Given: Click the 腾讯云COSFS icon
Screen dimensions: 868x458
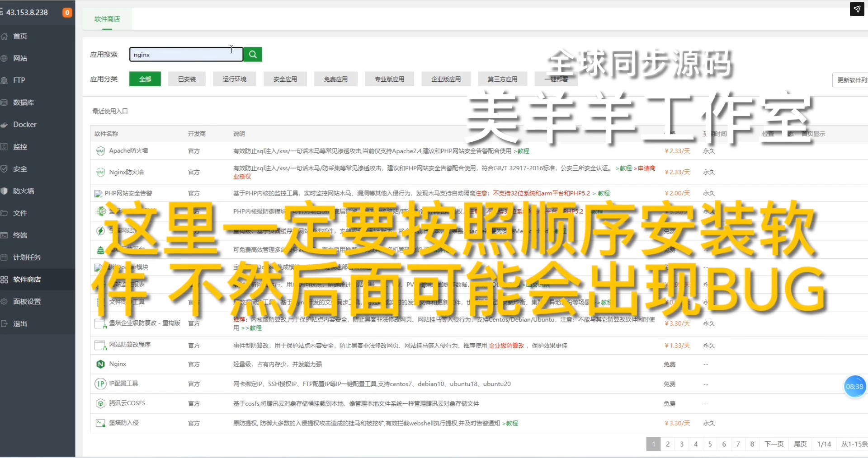Looking at the screenshot, I should [100, 403].
